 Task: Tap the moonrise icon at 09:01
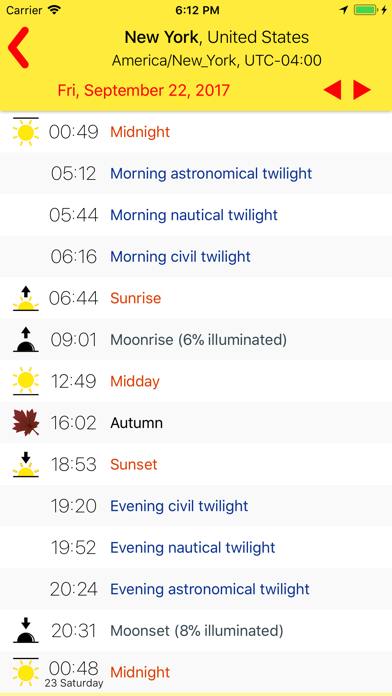pos(26,340)
